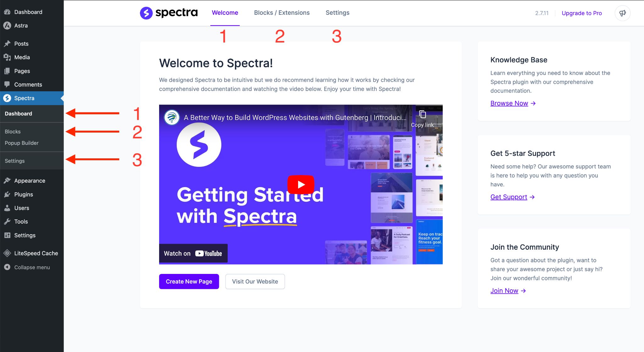
Task: Click the WordPress Dashboard icon
Action: (x=7, y=12)
